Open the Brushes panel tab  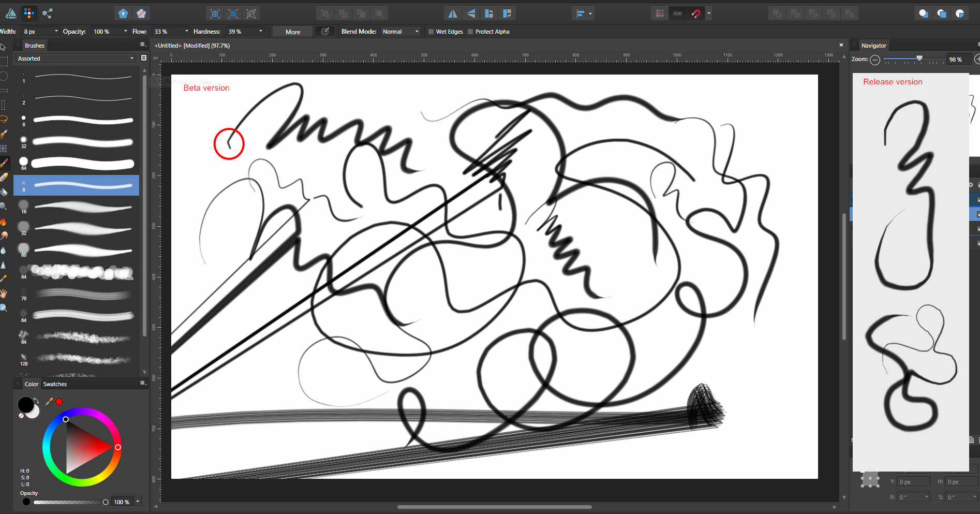click(x=35, y=46)
